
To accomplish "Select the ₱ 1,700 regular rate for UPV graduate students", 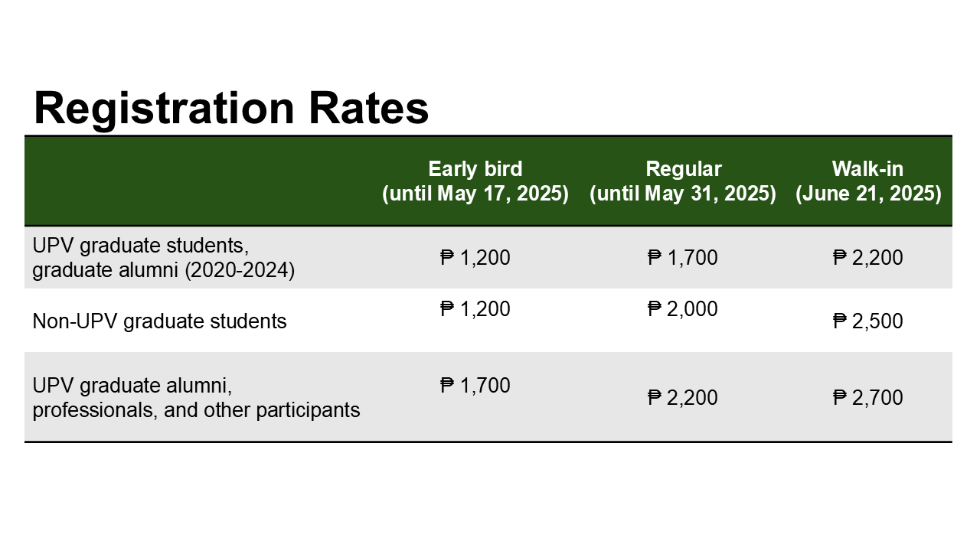I will pyautogui.click(x=683, y=258).
